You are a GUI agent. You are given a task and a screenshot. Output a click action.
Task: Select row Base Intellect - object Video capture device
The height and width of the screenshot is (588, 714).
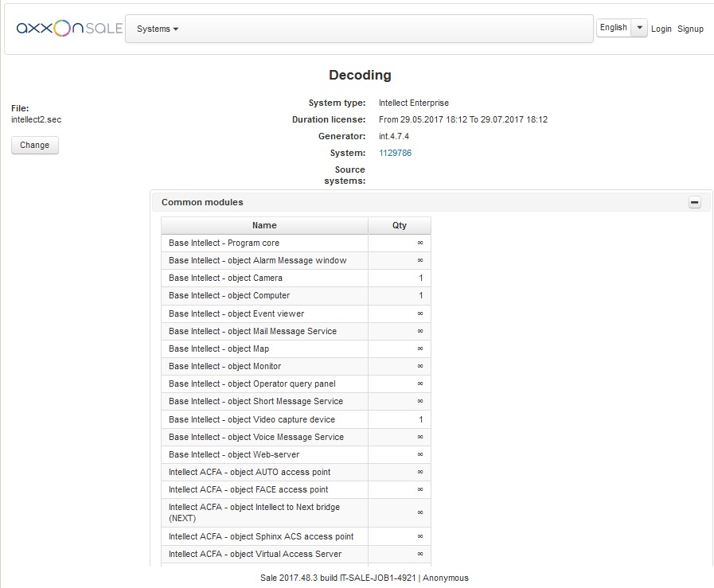(x=295, y=419)
